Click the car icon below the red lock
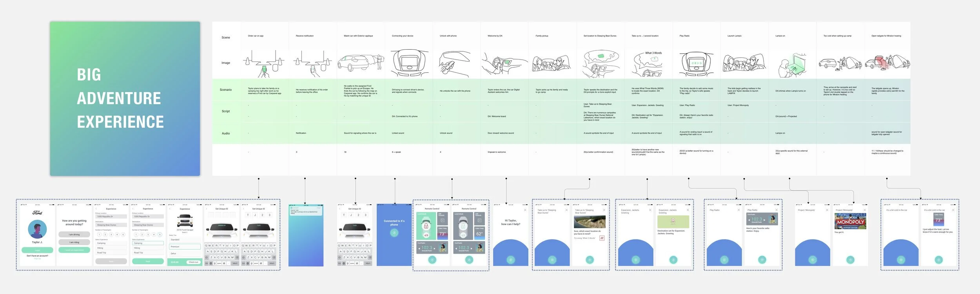 [426, 235]
